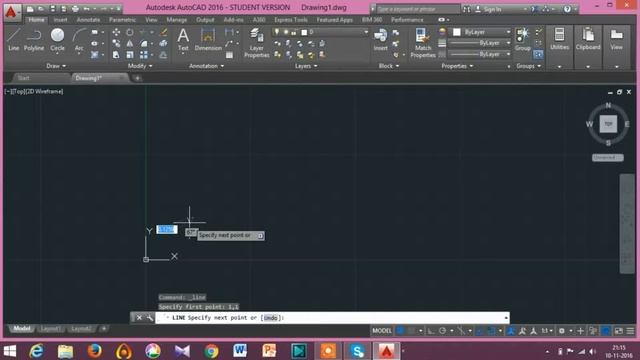This screenshot has height=360, width=640.
Task: Expand the Properties panel
Action: (457, 66)
